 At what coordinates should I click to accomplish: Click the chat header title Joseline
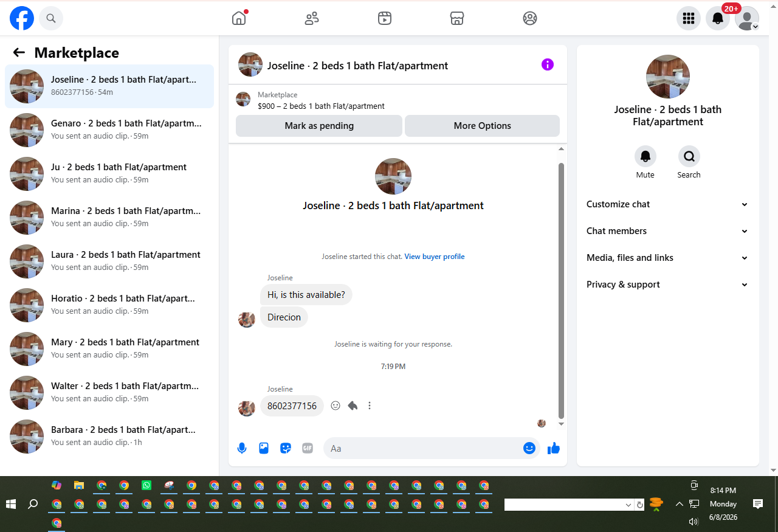click(x=357, y=66)
